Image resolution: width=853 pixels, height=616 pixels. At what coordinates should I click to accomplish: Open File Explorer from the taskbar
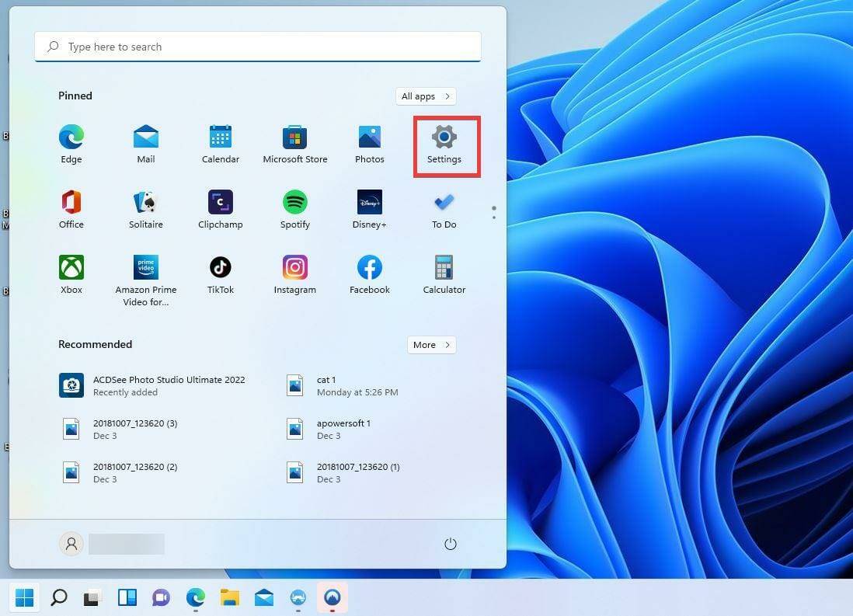[x=230, y=598]
